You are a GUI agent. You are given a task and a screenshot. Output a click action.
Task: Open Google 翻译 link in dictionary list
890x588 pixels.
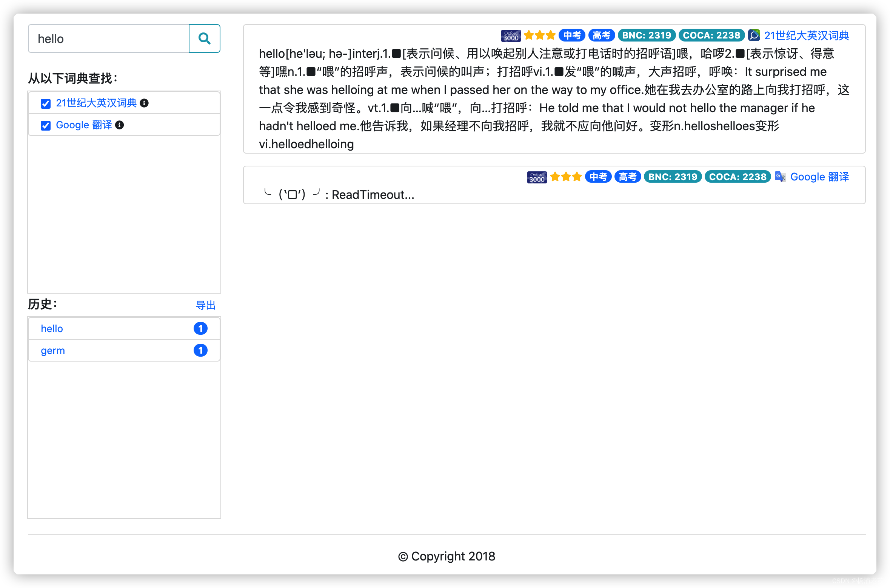click(x=84, y=125)
